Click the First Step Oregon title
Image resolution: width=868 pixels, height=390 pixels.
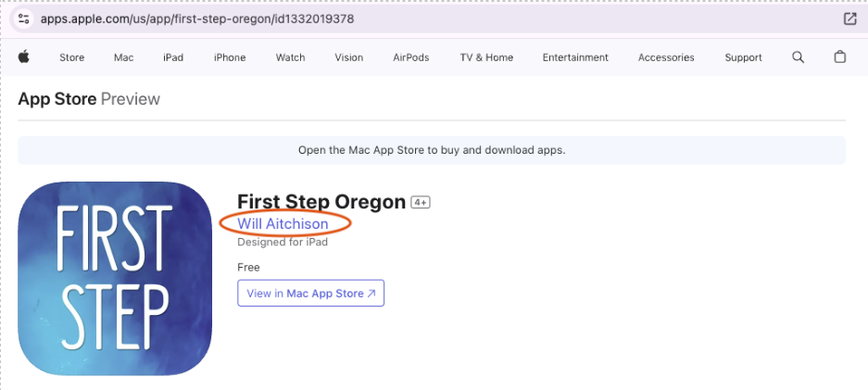321,202
